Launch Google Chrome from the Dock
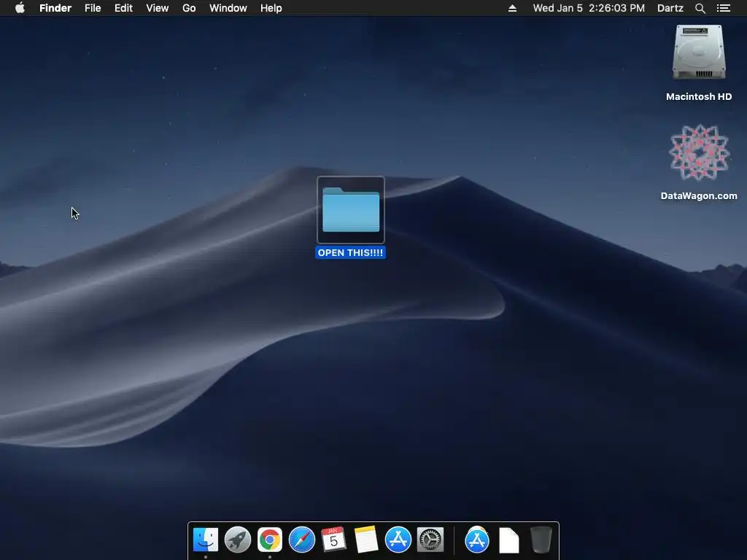 click(x=270, y=540)
